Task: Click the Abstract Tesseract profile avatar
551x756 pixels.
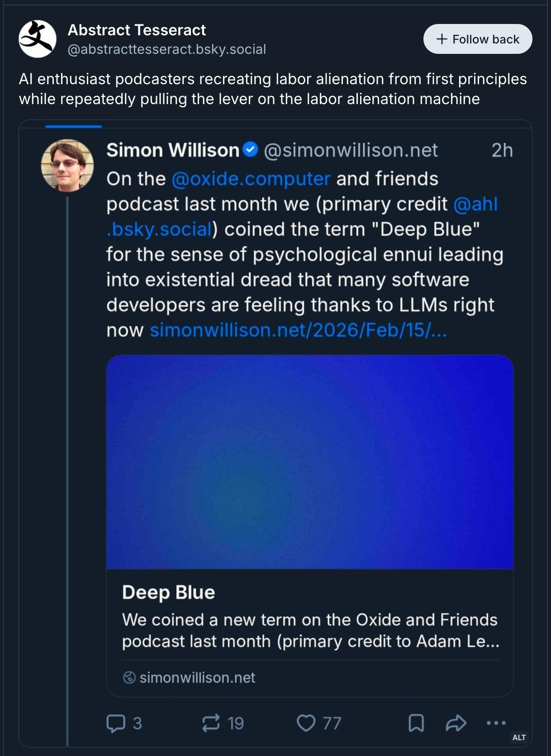Action: point(38,39)
